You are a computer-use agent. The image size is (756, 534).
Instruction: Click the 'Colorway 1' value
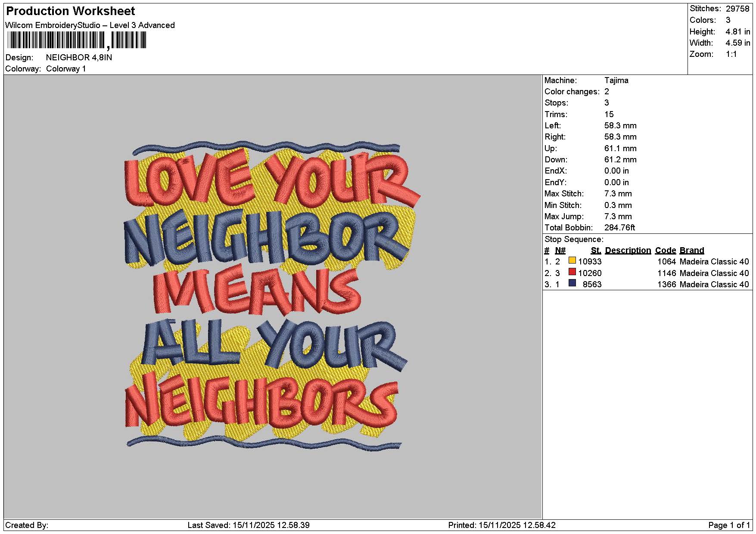click(x=66, y=69)
